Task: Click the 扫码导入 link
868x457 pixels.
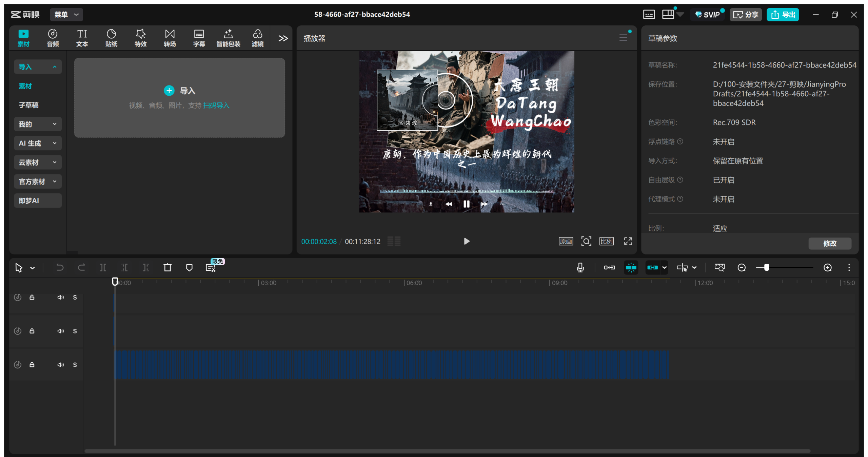Action: click(x=216, y=106)
